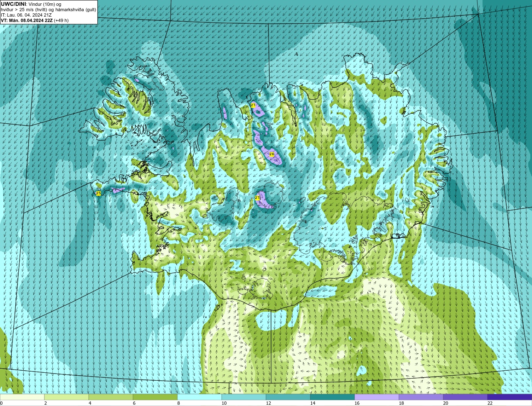This screenshot has width=532, height=406.
Task: Click the 'UWC/DINI' model title text
Action: point(14,4)
